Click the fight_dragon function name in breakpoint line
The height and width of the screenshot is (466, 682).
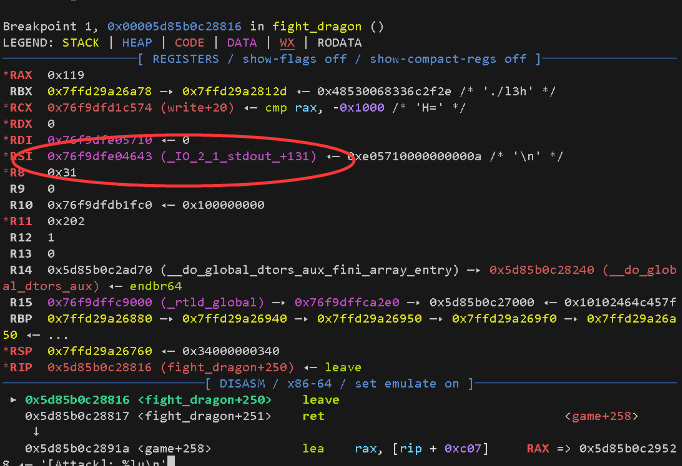[317, 27]
